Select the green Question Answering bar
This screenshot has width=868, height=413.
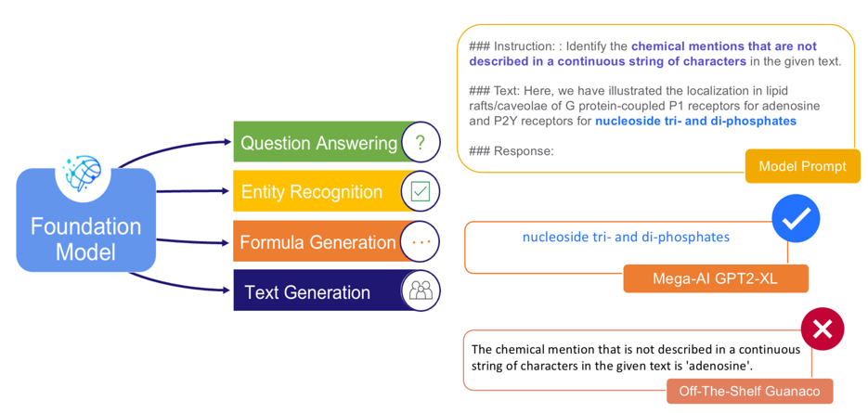pyautogui.click(x=316, y=143)
